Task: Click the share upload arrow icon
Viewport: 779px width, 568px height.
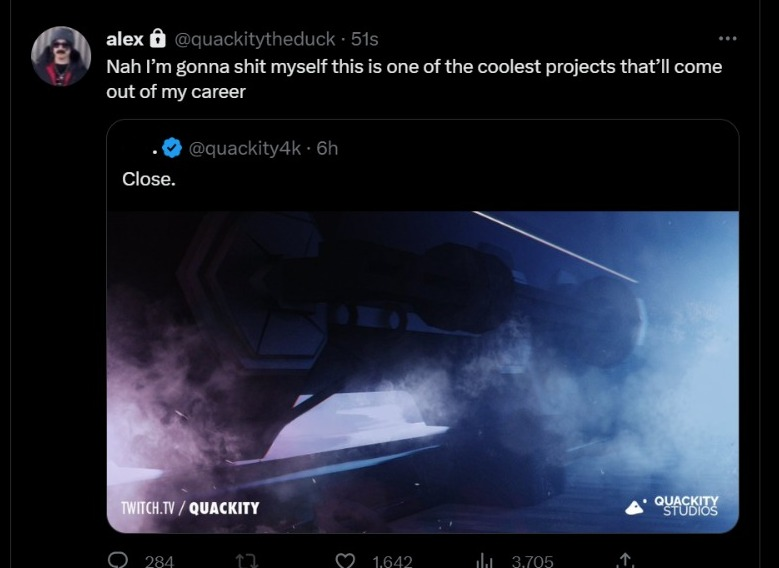Action: click(x=625, y=561)
